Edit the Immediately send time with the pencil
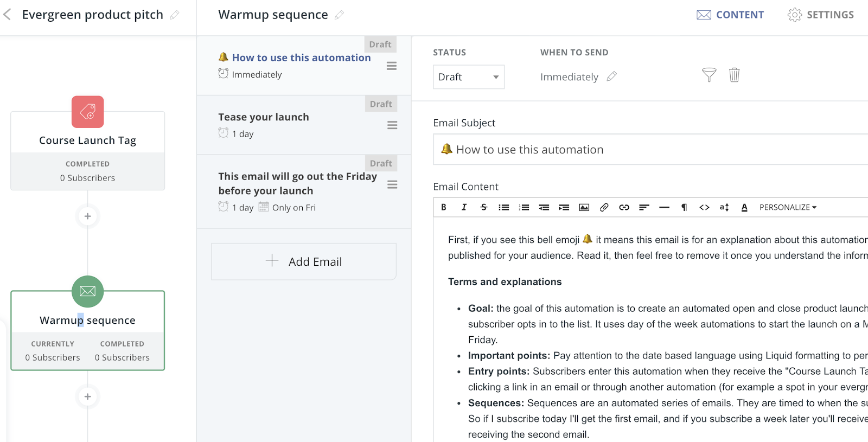Screen dimensions: 868x442 [x=612, y=76]
